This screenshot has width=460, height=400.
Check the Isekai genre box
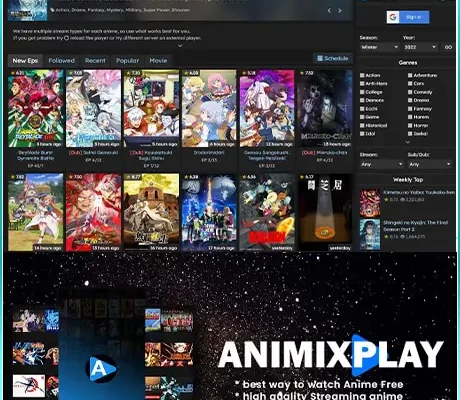click(410, 134)
